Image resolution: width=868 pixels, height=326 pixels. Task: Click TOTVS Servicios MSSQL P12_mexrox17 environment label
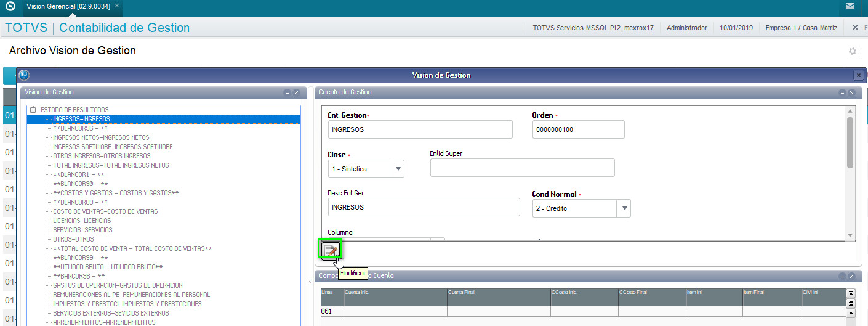coord(593,28)
